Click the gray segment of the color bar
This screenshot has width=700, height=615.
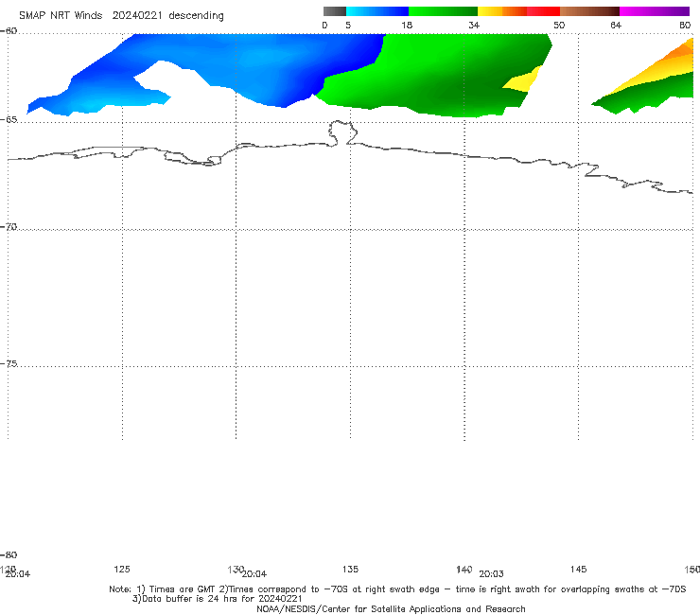[x=335, y=11]
